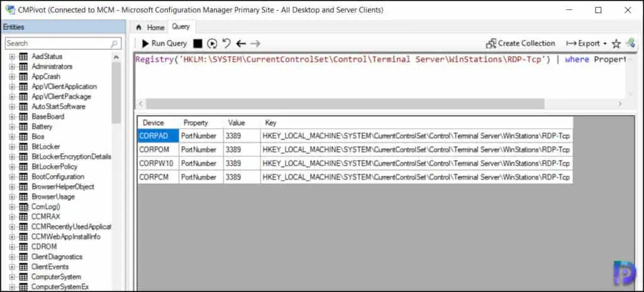
Task: Select BrowserUsage table icon
Action: [x=23, y=197]
